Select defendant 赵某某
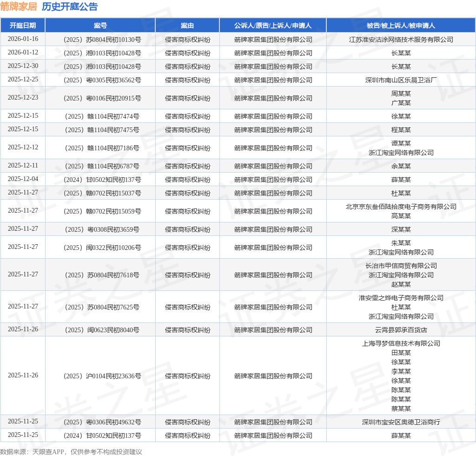The image size is (476, 456). (x=401, y=284)
